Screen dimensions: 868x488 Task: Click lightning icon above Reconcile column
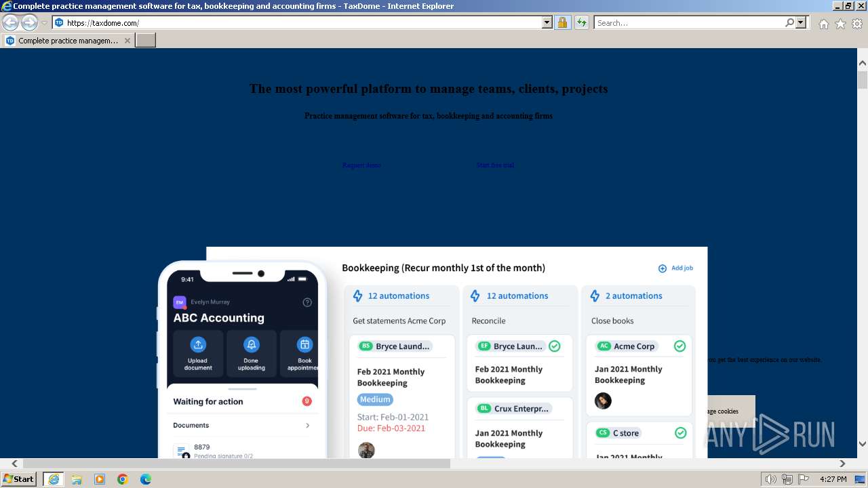click(475, 296)
